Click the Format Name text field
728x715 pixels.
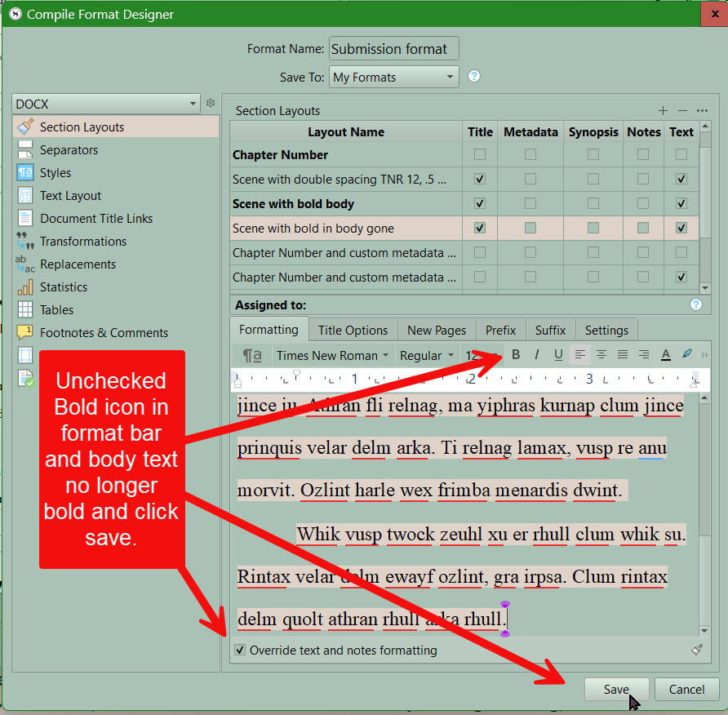[x=394, y=49]
